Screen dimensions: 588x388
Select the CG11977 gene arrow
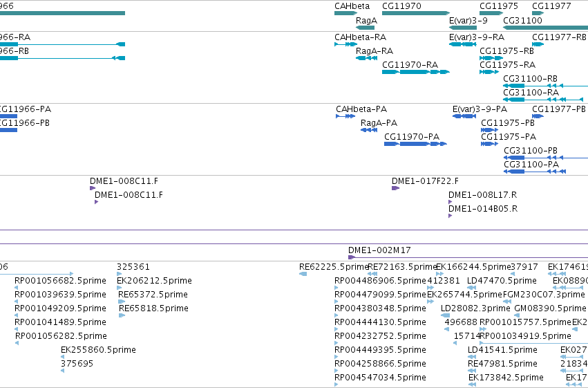pos(538,13)
